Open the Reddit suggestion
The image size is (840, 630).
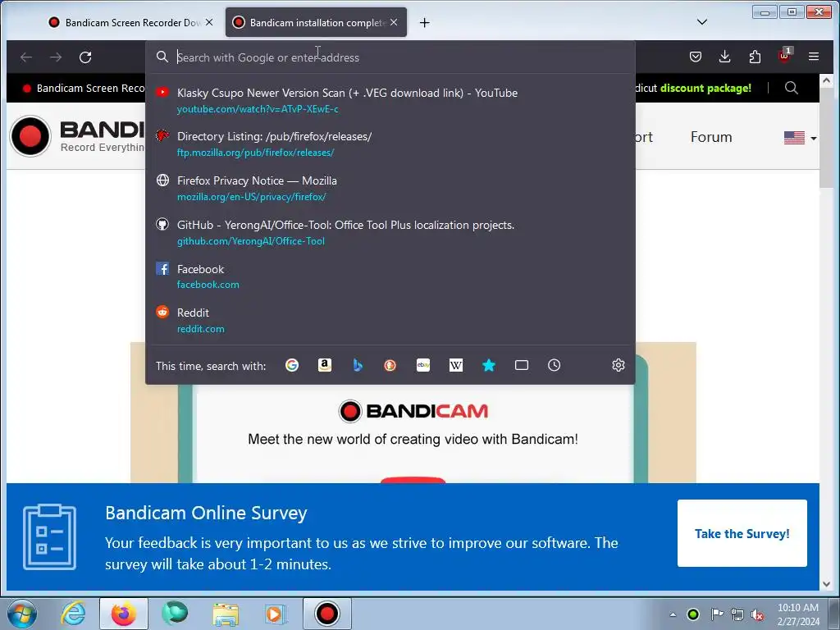(x=390, y=321)
